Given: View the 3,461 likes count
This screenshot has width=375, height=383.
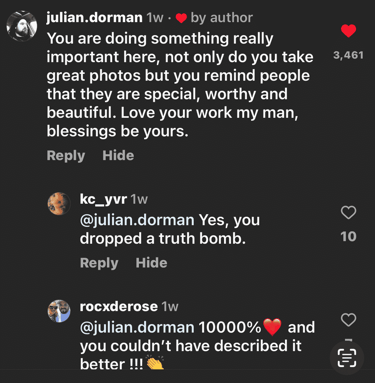Looking at the screenshot, I should (349, 55).
